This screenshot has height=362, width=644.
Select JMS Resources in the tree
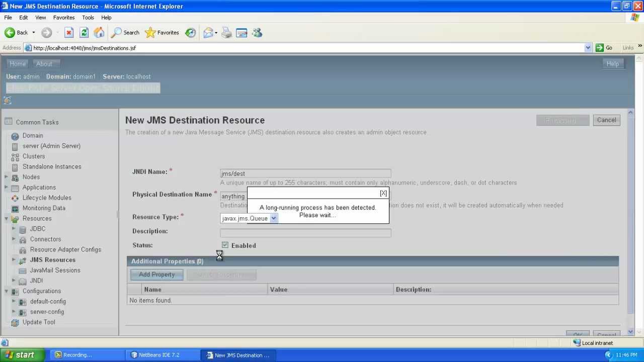(53, 260)
